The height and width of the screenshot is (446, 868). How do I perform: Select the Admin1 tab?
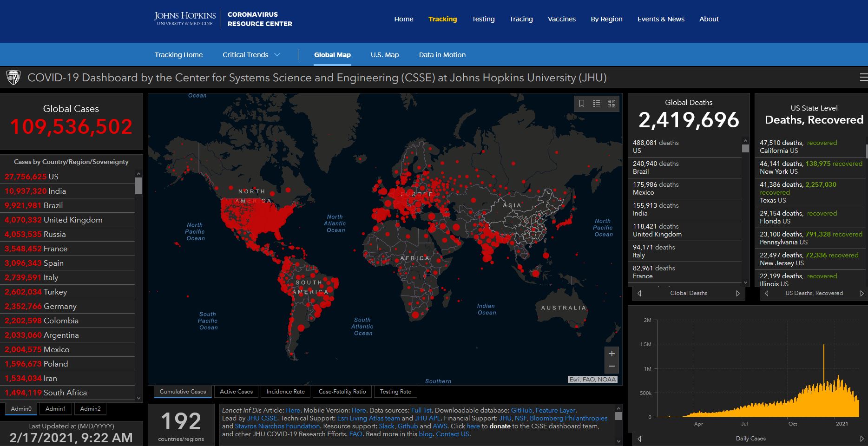(55, 409)
